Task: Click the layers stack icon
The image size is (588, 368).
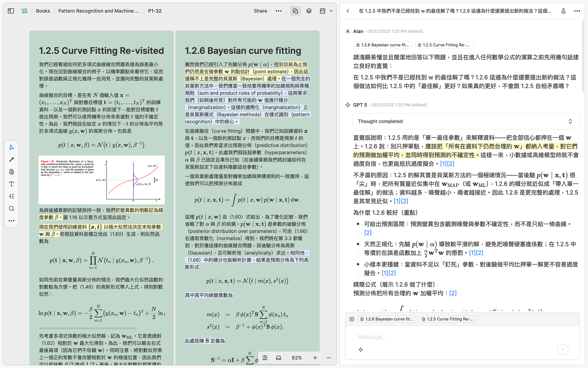Action: [x=309, y=11]
